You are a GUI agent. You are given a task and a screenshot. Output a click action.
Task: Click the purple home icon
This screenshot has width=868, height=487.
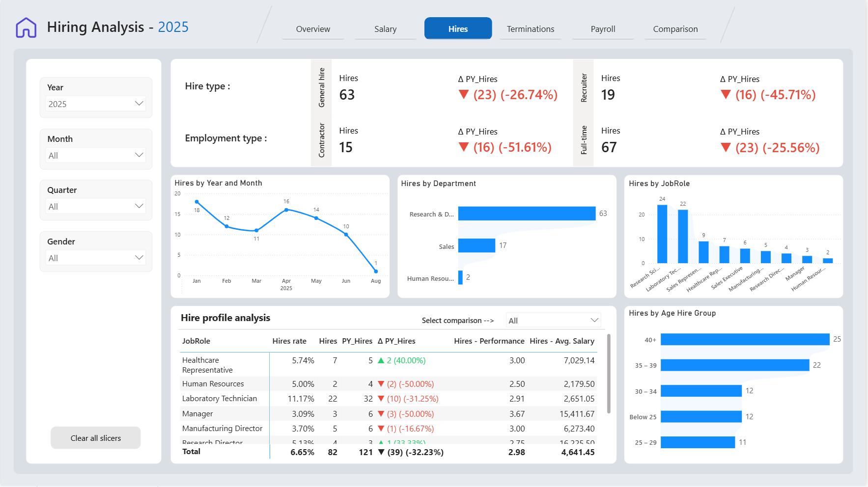[x=26, y=27]
